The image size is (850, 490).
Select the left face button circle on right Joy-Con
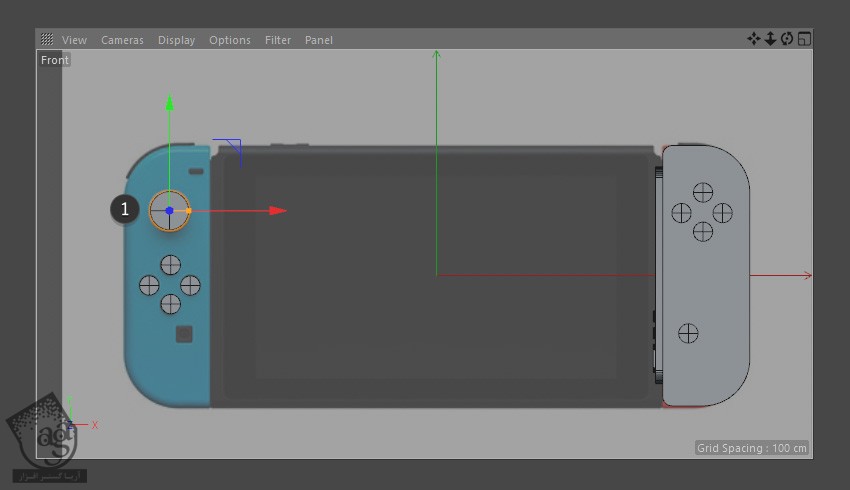pyautogui.click(x=681, y=213)
